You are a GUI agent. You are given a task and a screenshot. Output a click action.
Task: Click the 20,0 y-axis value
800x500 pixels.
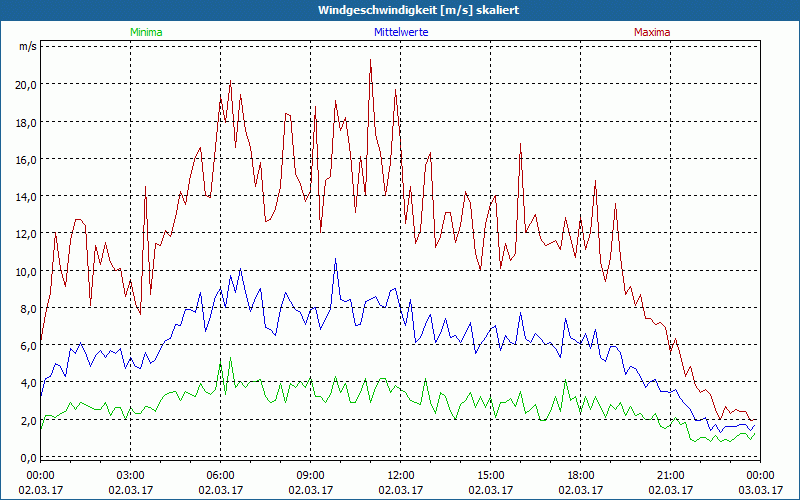(26, 85)
